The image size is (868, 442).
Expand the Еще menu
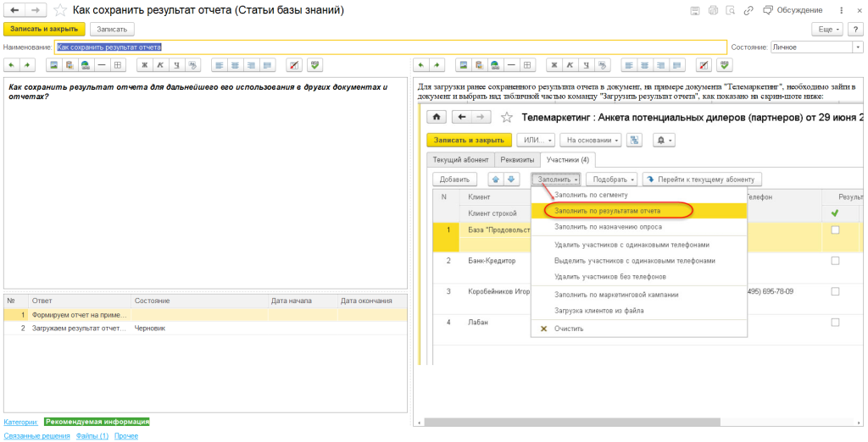tap(826, 29)
